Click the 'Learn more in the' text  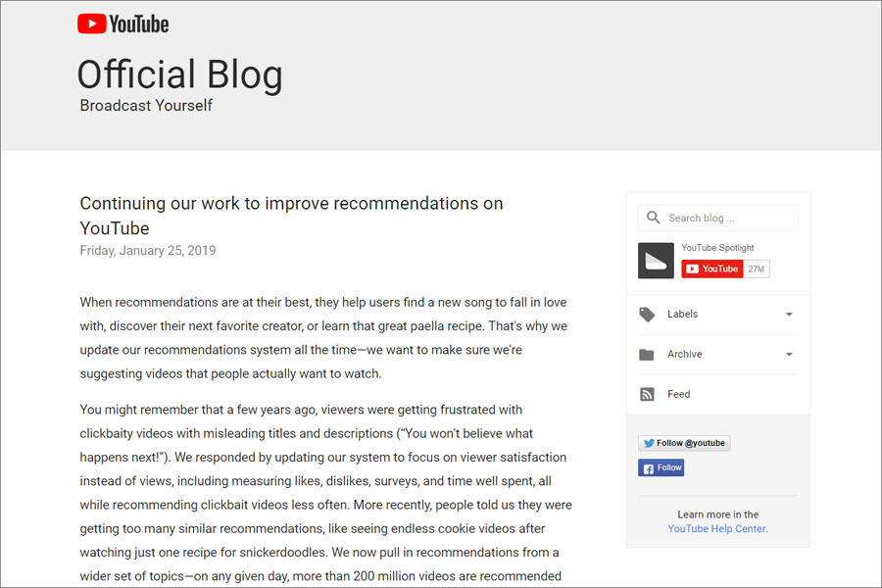717,514
